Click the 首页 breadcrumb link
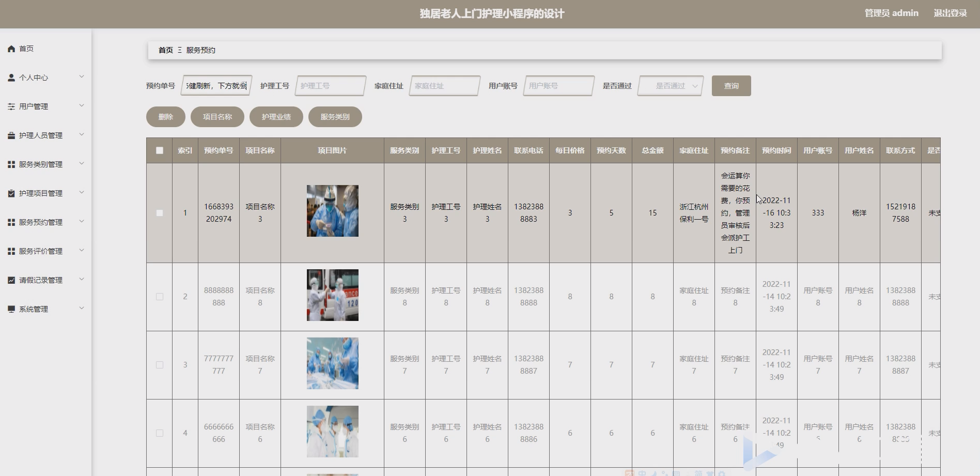This screenshot has width=980, height=476. (x=166, y=50)
